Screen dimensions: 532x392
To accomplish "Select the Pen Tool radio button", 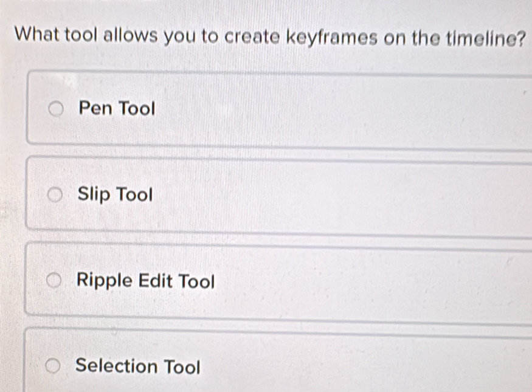I will [x=55, y=109].
